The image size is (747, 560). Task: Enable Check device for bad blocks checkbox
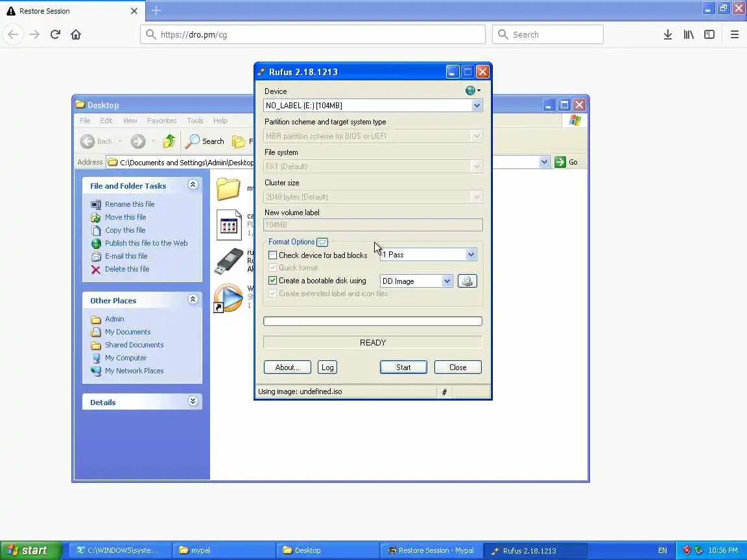pyautogui.click(x=272, y=255)
